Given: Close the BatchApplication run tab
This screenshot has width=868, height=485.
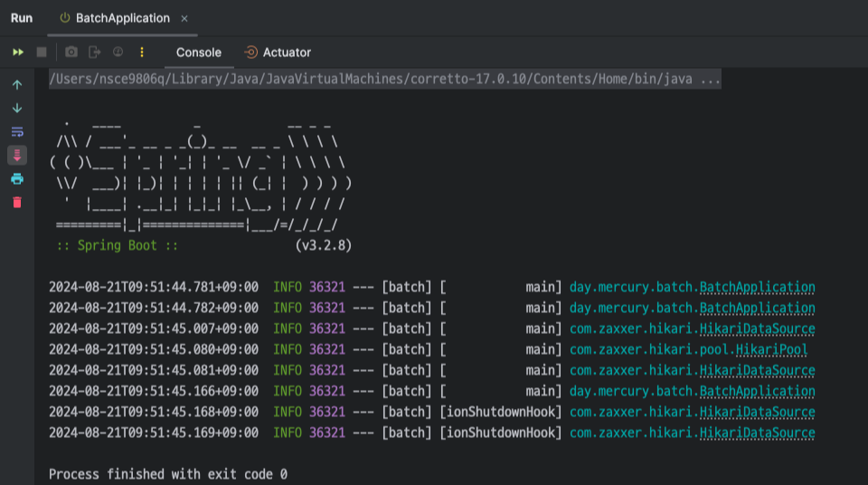Looking at the screenshot, I should click(184, 19).
